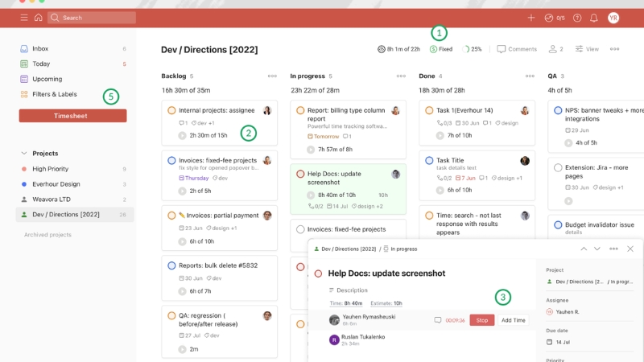Click the Fixed billing icon
This screenshot has width=644, height=362.
click(433, 49)
